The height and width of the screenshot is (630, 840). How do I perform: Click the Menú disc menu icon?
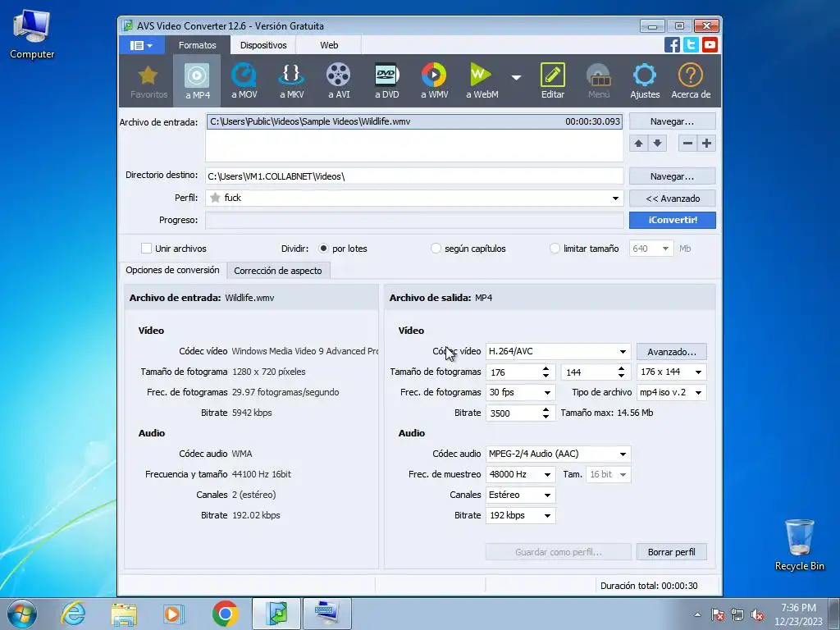[598, 81]
